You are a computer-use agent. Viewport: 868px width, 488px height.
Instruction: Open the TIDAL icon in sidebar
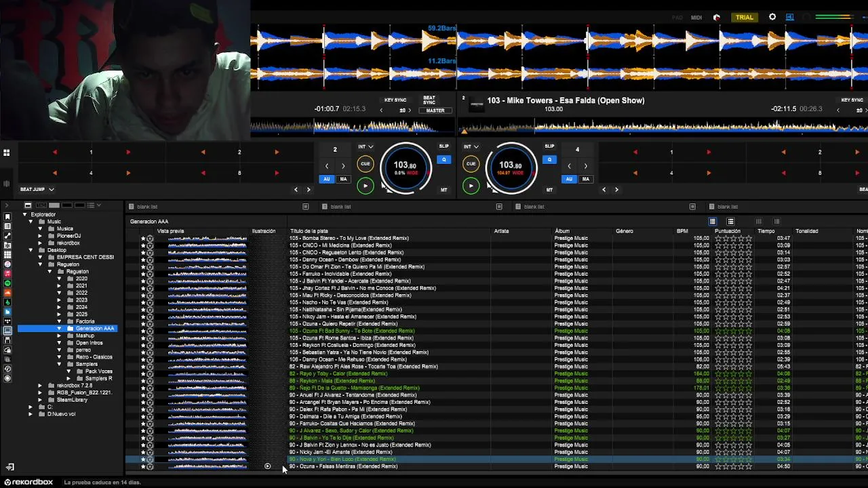7,320
